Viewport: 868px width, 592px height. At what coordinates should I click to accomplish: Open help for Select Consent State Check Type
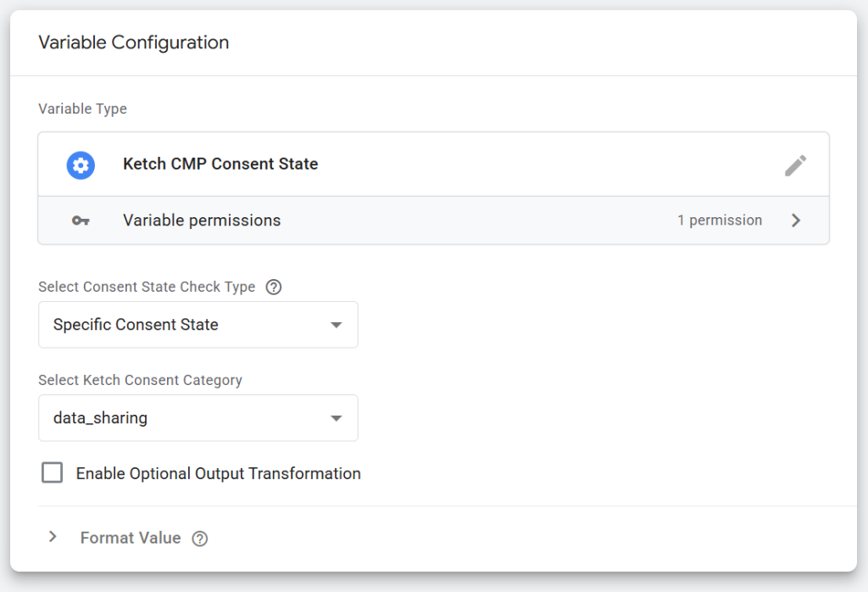click(x=274, y=287)
